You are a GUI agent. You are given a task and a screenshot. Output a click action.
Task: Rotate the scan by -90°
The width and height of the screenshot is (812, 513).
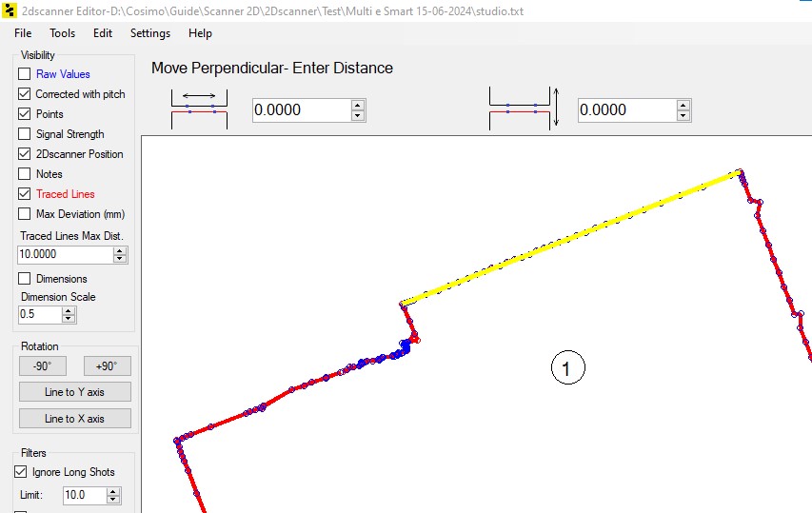tap(43, 366)
